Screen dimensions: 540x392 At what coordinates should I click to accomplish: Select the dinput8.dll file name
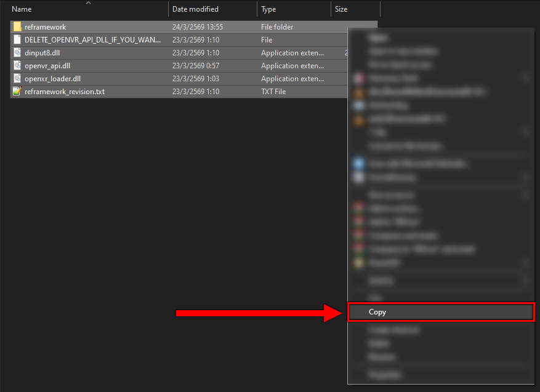pyautogui.click(x=42, y=53)
